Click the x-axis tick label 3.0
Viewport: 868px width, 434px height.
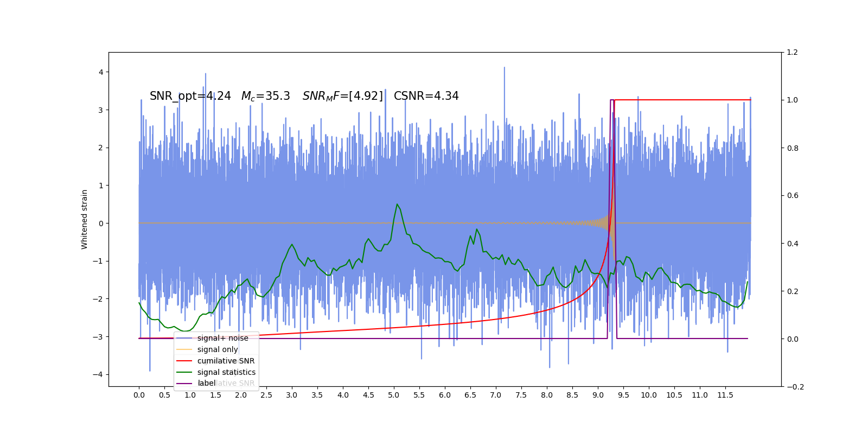pos(292,395)
